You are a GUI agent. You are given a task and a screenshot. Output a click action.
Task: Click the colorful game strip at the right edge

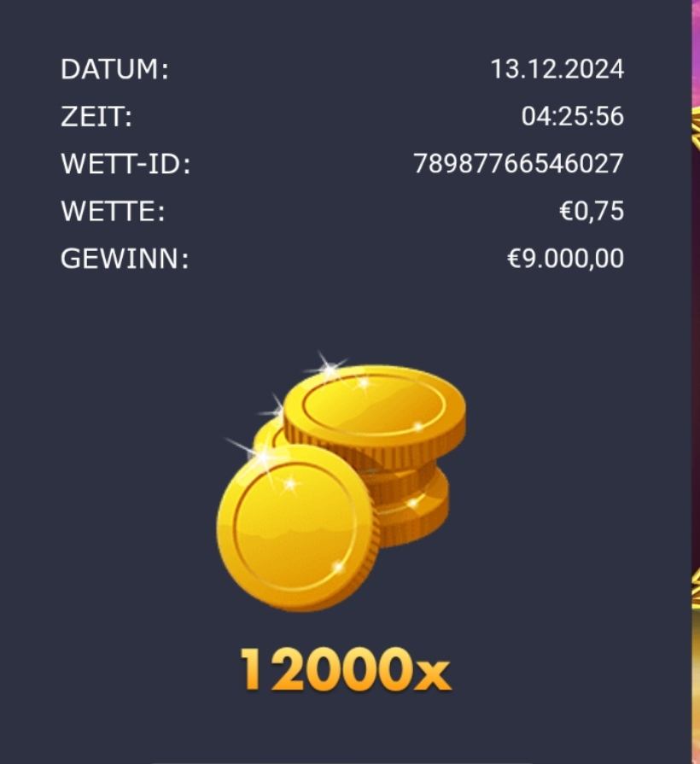pos(696,382)
